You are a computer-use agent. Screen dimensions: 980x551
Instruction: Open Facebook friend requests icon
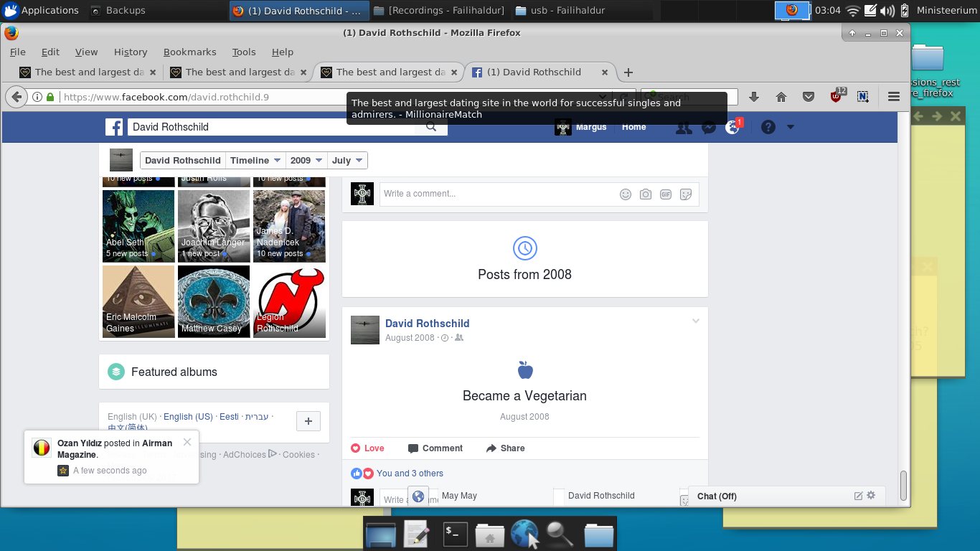tap(684, 127)
